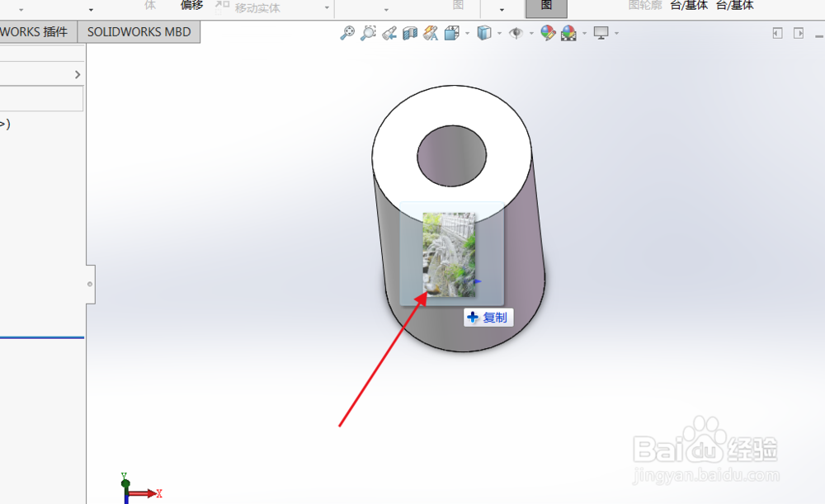Screen dimensions: 825x504
Task: Toggle the Section View tool
Action: point(410,34)
